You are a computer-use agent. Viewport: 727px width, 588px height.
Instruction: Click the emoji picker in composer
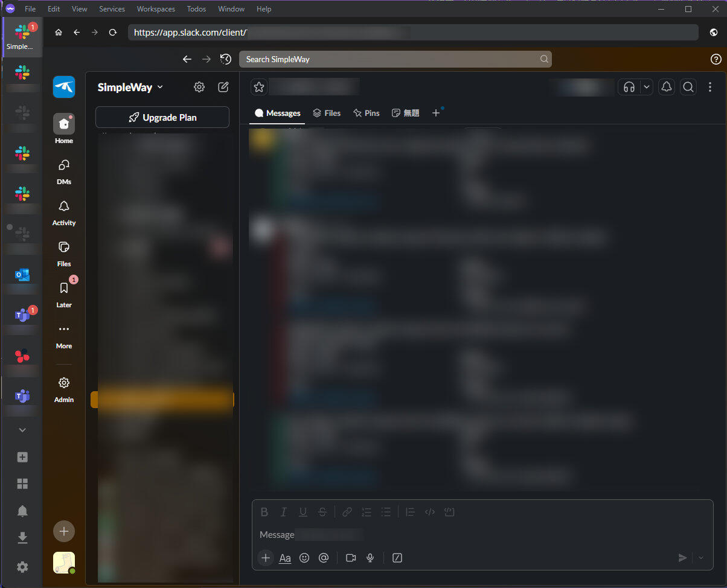point(304,558)
